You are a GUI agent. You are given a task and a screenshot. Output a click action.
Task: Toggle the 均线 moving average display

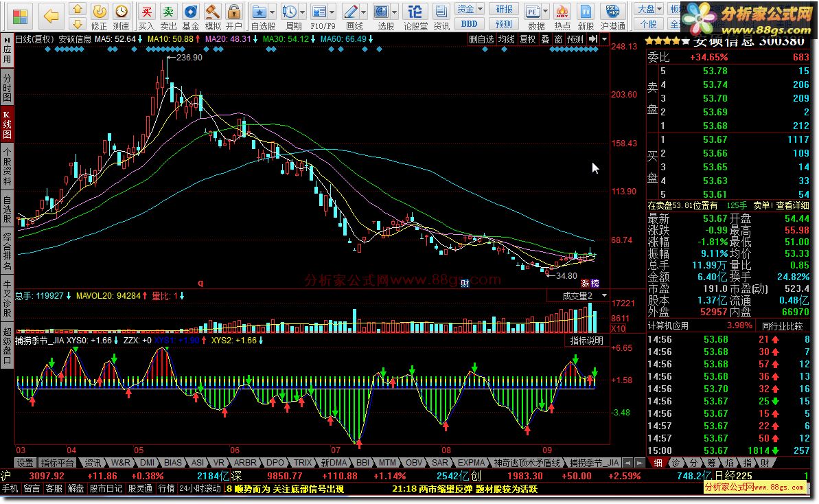(507, 40)
